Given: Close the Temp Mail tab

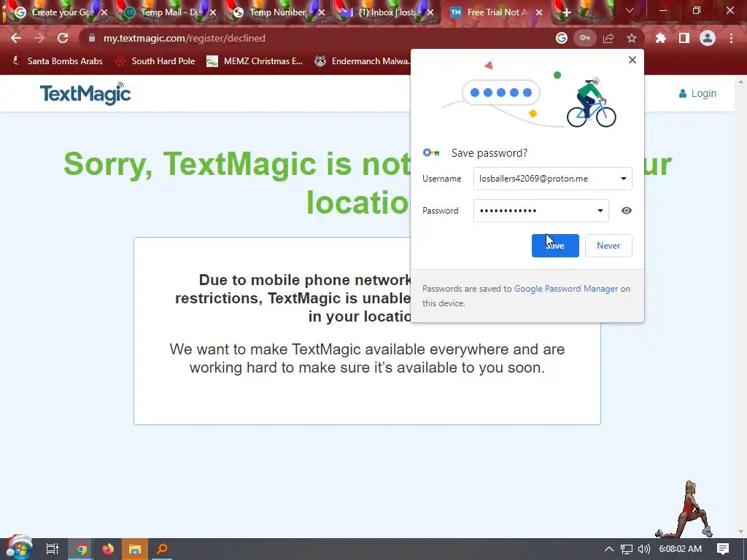Looking at the screenshot, I should pyautogui.click(x=213, y=13).
